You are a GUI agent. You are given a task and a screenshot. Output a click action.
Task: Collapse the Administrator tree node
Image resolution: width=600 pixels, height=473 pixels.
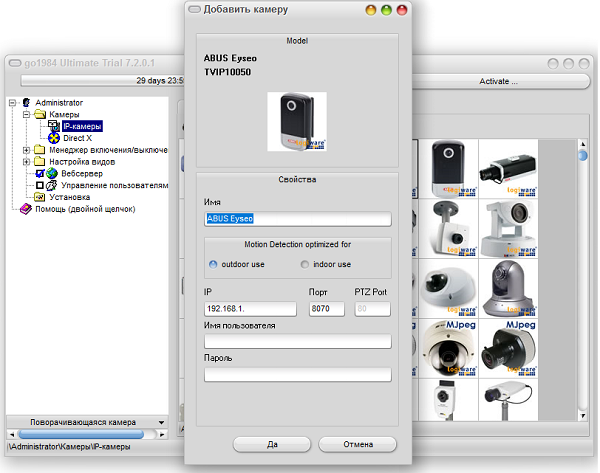(x=13, y=103)
